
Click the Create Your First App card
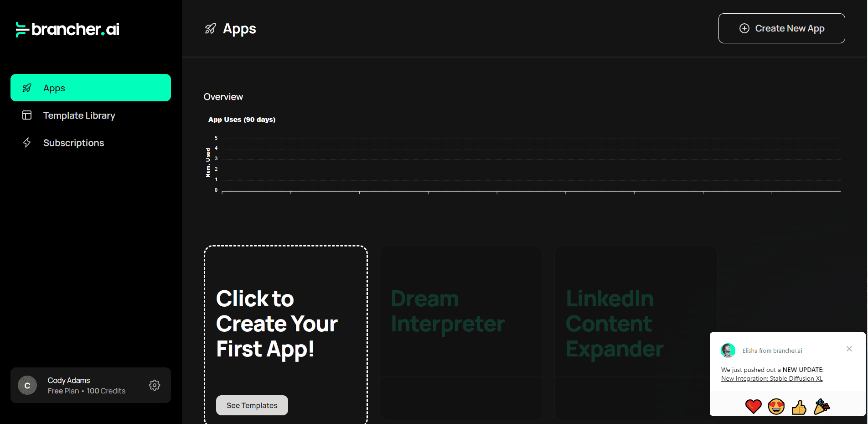click(x=285, y=335)
